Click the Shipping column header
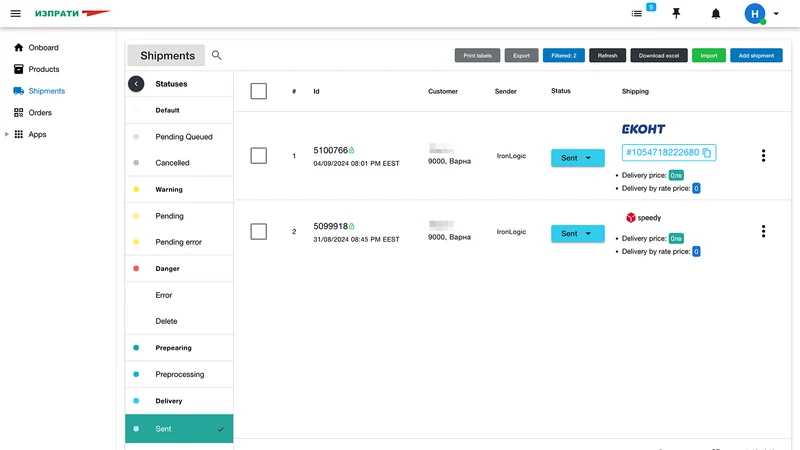 coord(635,91)
